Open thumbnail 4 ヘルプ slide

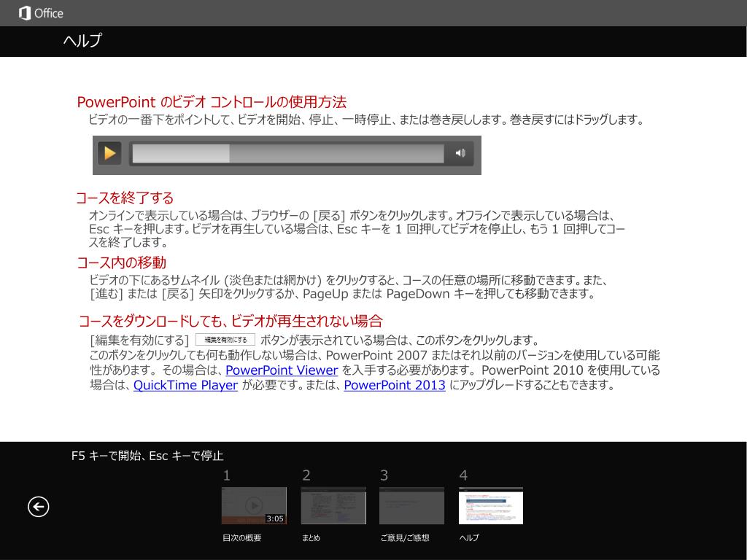[491, 505]
